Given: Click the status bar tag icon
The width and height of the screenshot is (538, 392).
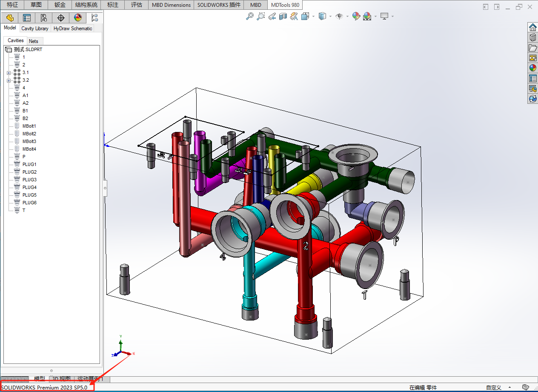Looking at the screenshot, I should (526, 387).
